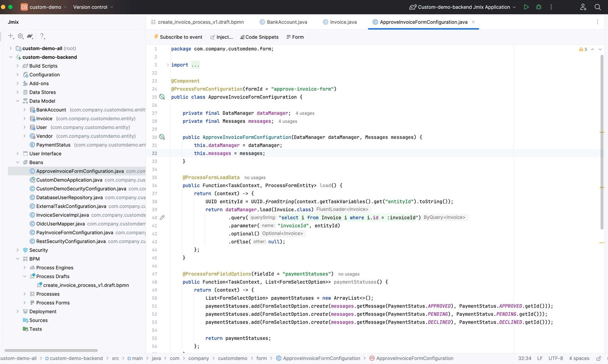Open the Jmix help question mark menu

point(42,36)
